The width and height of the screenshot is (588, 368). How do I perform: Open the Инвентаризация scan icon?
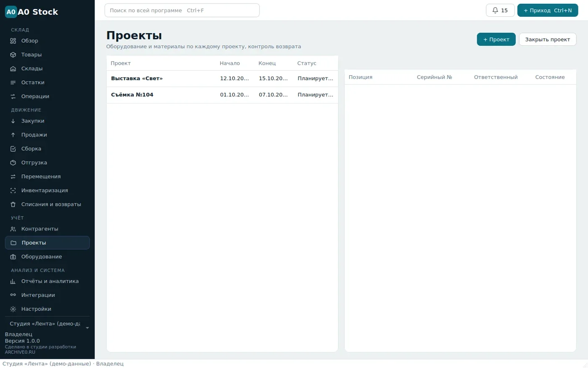click(13, 191)
